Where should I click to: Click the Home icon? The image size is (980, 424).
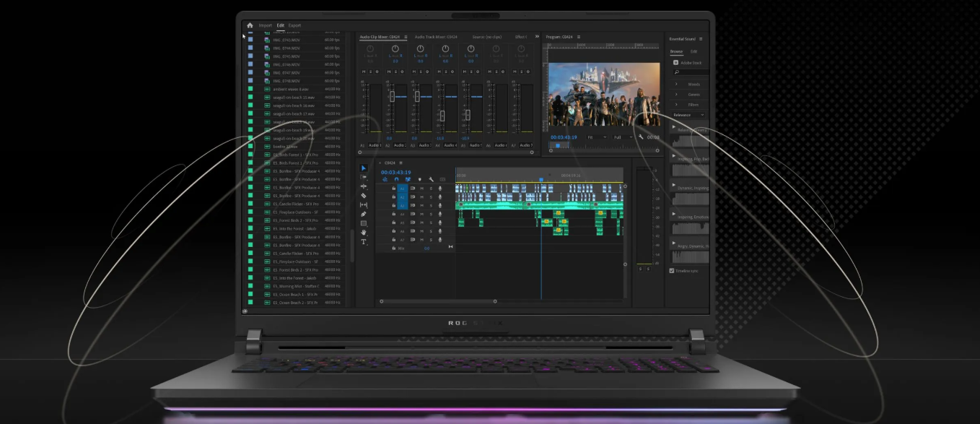coord(250,25)
